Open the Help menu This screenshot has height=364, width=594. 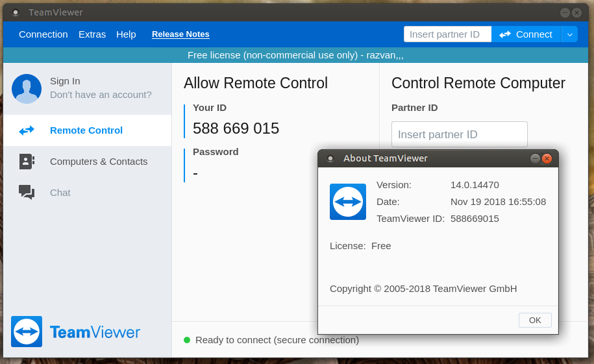(x=126, y=34)
